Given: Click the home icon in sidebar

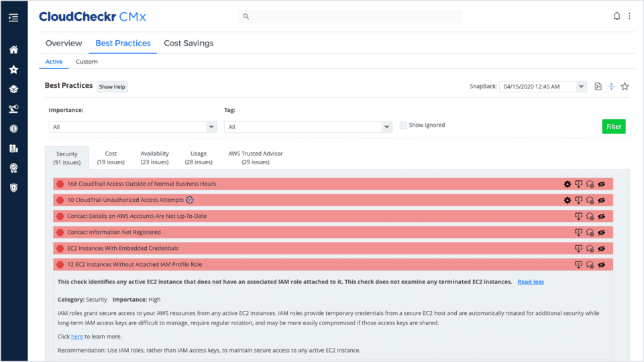Looking at the screenshot, I should (x=13, y=50).
